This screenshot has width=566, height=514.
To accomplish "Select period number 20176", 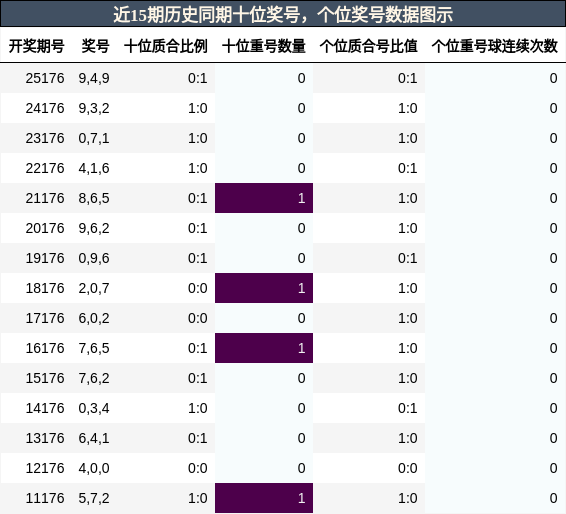I will pos(45,228).
